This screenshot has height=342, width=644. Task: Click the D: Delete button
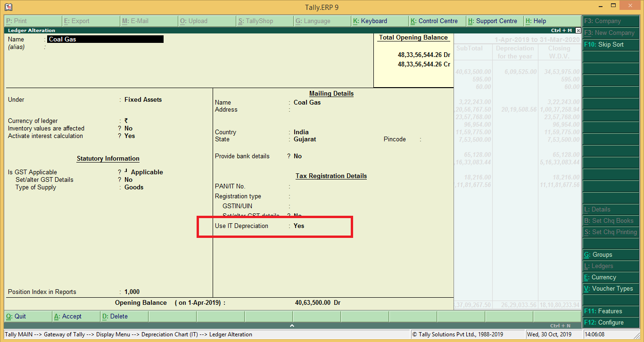124,316
